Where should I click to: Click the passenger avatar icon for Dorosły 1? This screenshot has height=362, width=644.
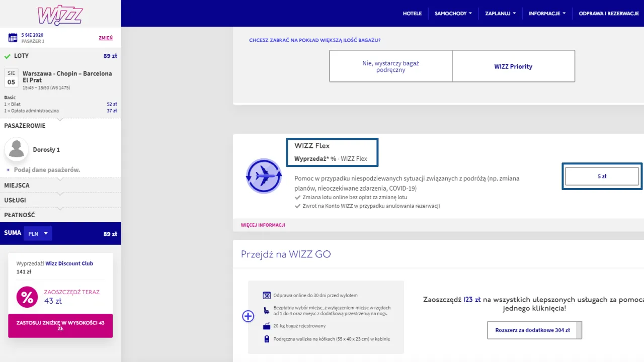pyautogui.click(x=17, y=148)
